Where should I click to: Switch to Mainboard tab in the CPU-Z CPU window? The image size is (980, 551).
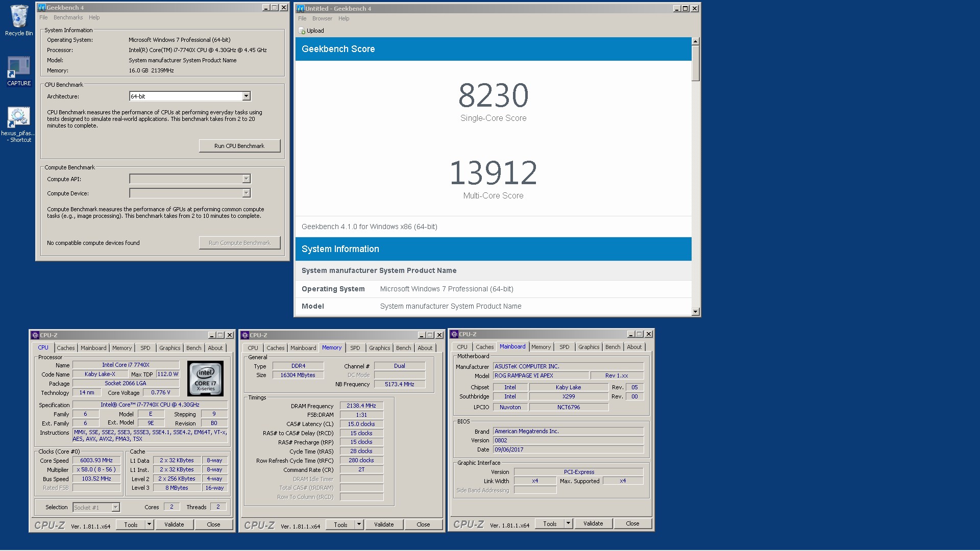(93, 348)
